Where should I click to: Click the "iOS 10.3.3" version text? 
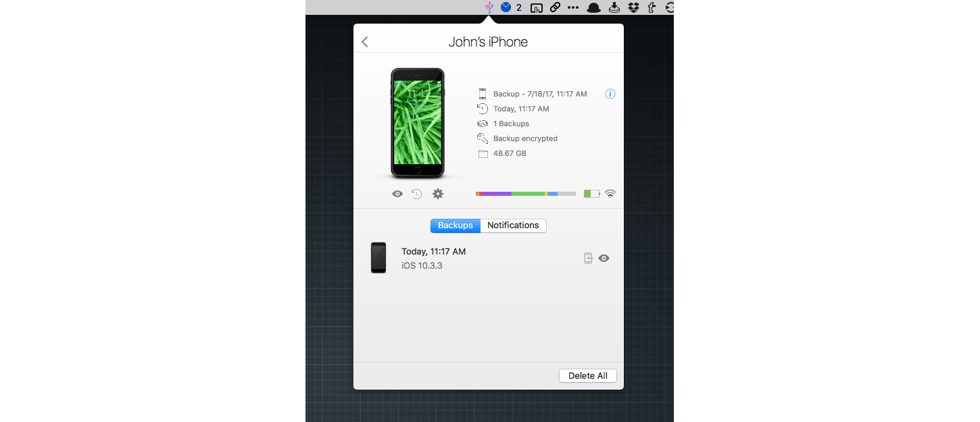tap(422, 265)
